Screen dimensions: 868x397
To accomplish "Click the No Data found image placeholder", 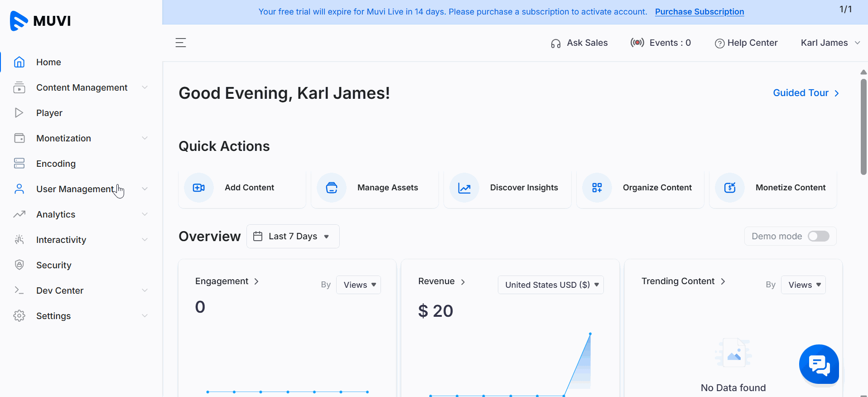I will (x=733, y=353).
